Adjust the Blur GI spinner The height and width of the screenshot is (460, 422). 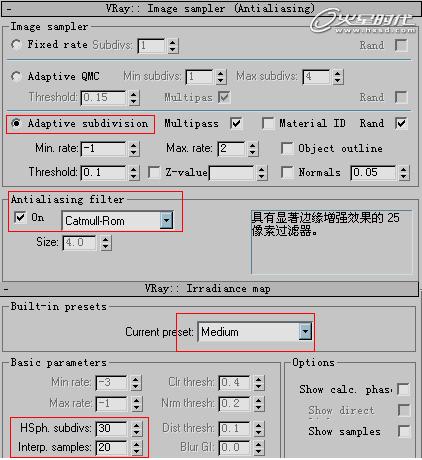point(259,448)
